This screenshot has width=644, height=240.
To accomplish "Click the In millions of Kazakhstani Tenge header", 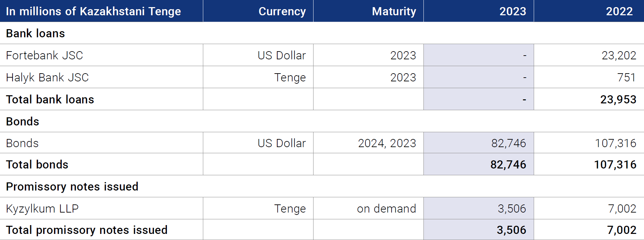I will (x=93, y=12).
